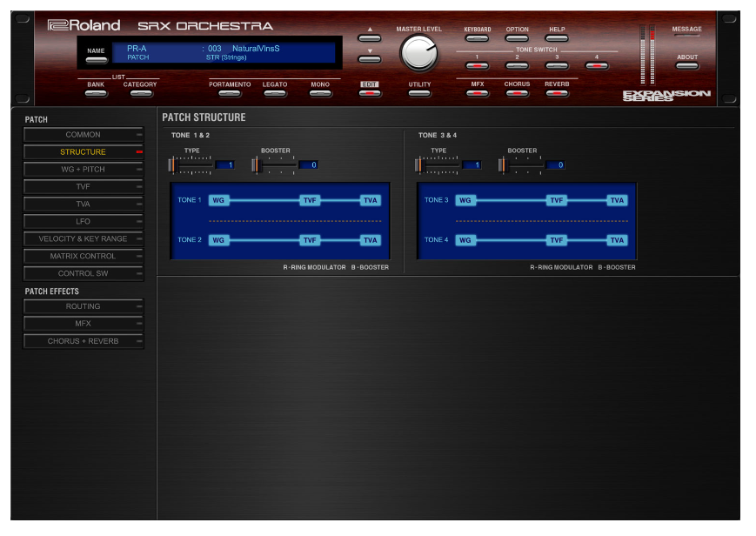Click the patch up arrow button

click(370, 38)
